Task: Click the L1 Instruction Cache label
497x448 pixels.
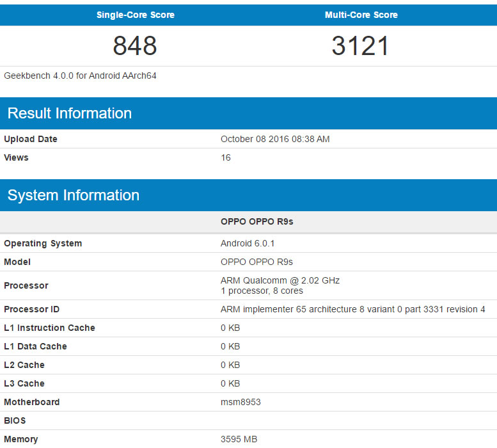Action: click(x=49, y=328)
